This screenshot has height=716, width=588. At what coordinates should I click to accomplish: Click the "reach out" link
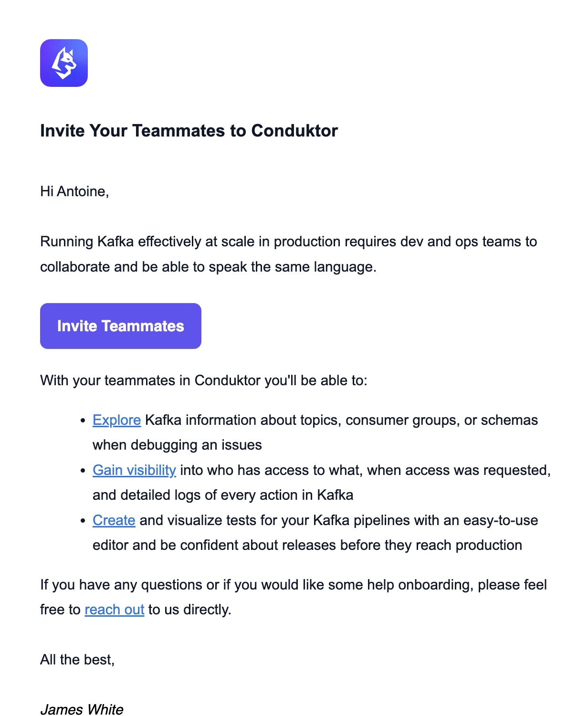(x=114, y=610)
